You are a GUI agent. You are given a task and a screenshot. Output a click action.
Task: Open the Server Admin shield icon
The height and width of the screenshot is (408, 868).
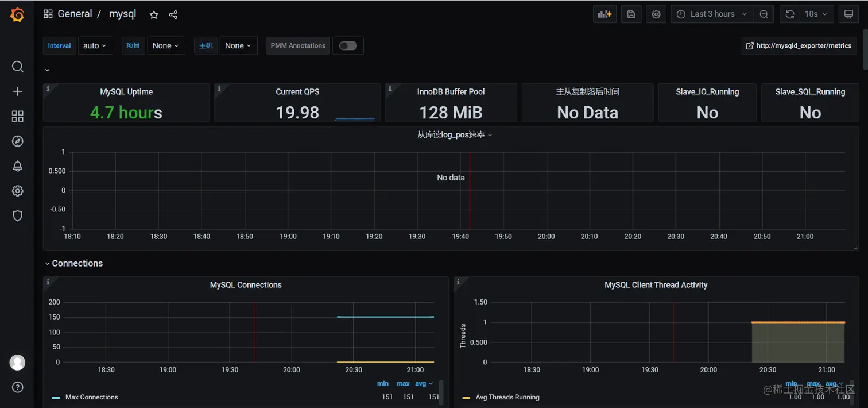(x=17, y=215)
